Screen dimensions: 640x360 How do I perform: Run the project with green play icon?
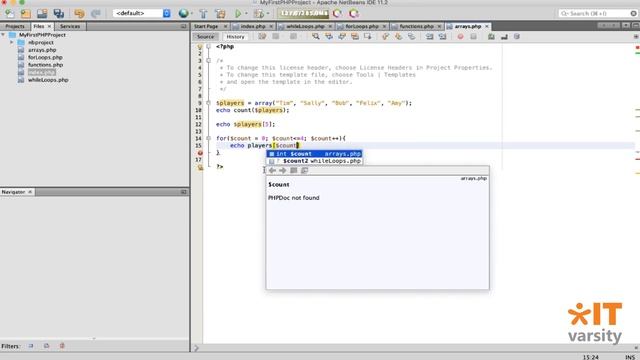pyautogui.click(x=238, y=13)
